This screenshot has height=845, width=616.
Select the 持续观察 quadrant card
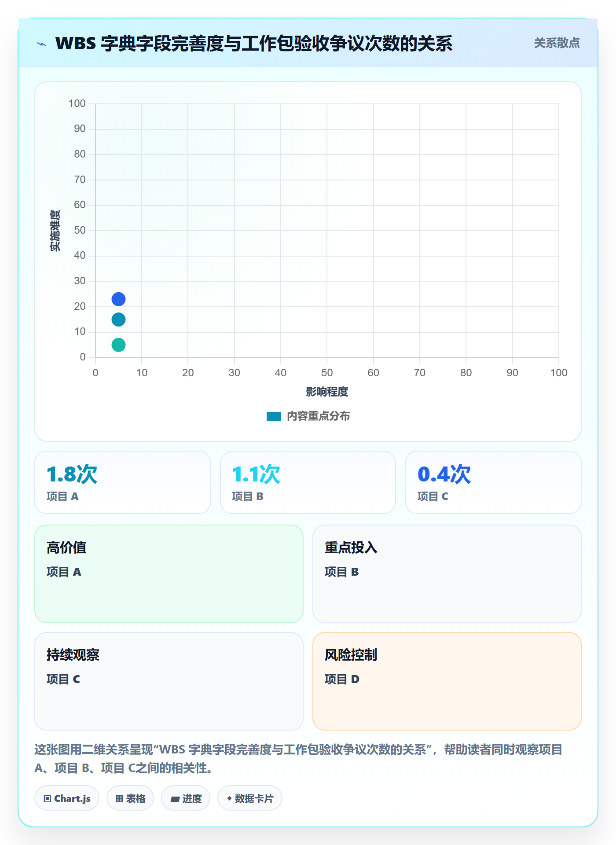click(x=169, y=681)
